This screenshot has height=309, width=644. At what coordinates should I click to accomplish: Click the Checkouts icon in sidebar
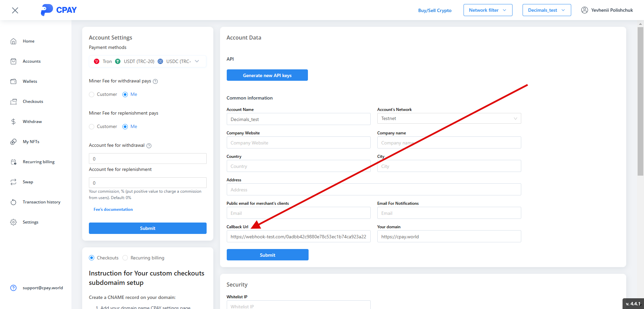(13, 102)
